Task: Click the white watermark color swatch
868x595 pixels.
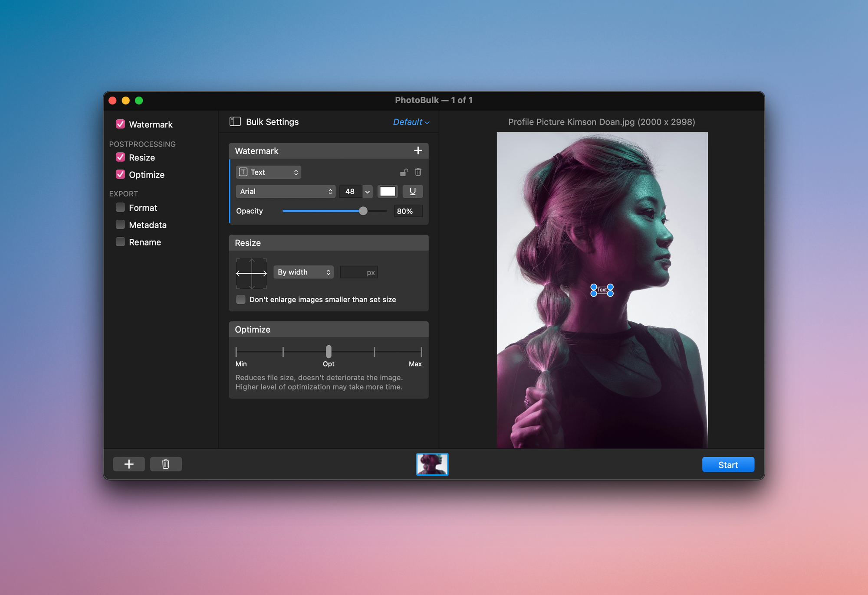Action: [388, 191]
